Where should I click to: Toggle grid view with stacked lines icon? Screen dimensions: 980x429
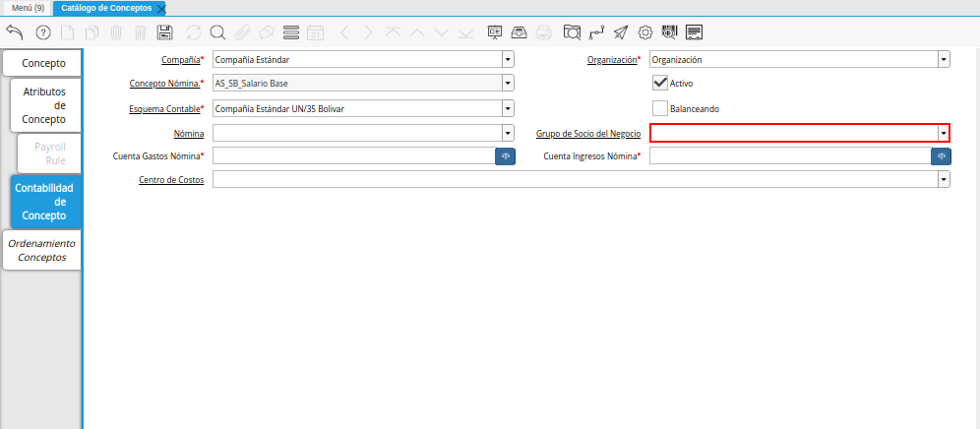(x=290, y=32)
